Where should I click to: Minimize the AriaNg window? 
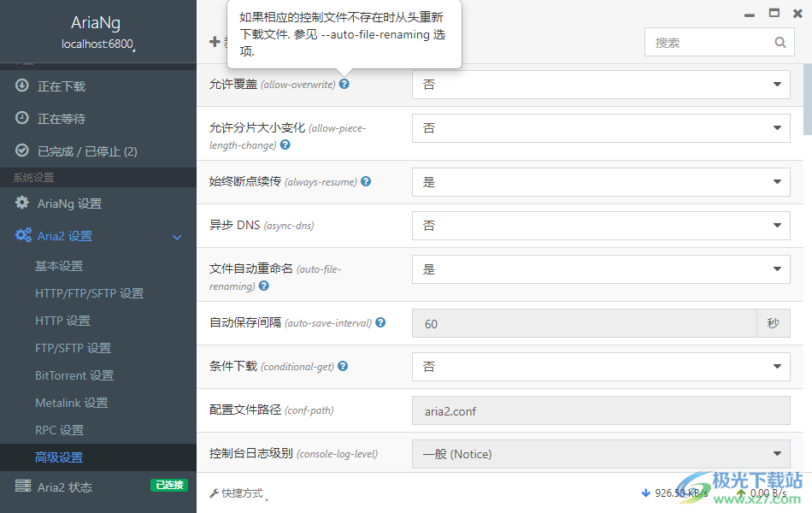click(x=750, y=15)
